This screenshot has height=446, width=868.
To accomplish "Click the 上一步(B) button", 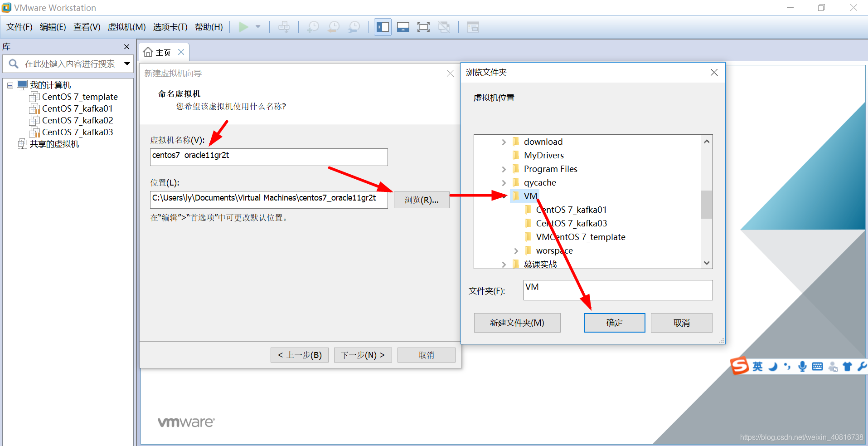I will point(300,355).
